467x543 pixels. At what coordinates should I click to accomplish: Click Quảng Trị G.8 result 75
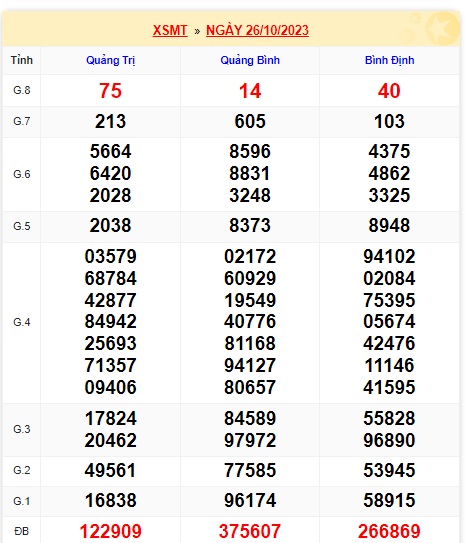point(110,91)
